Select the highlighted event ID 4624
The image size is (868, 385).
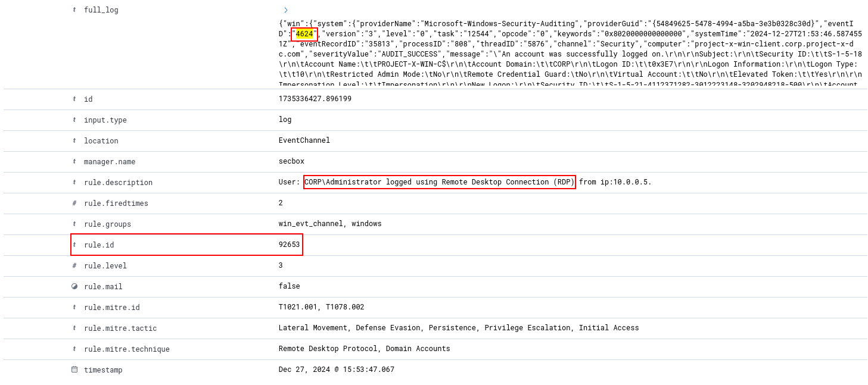(304, 34)
